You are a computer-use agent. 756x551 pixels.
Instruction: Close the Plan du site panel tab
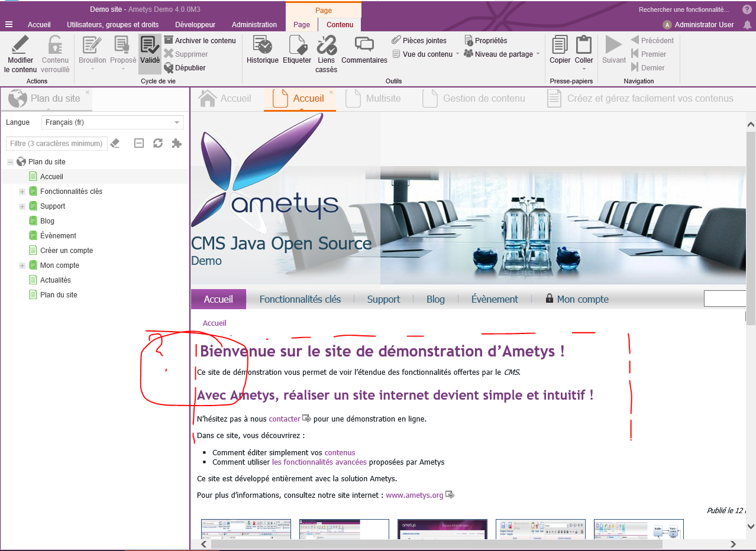[x=88, y=92]
